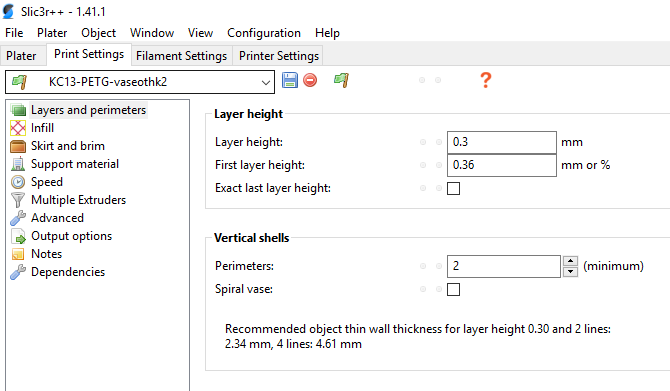The height and width of the screenshot is (391, 670).
Task: Click the Perimeters number field
Action: coord(504,266)
